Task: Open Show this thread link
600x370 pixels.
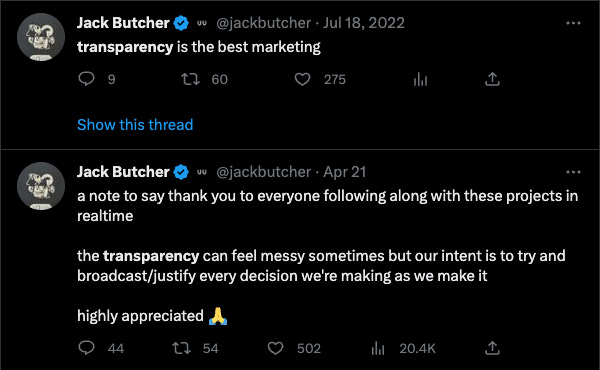Action: [135, 125]
